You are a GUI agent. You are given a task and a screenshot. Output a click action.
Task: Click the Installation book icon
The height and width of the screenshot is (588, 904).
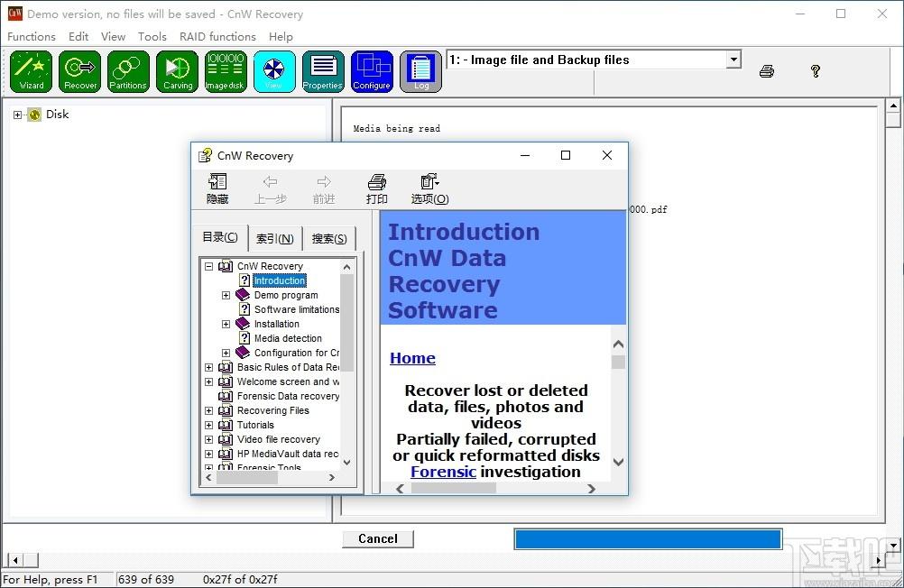click(x=243, y=324)
